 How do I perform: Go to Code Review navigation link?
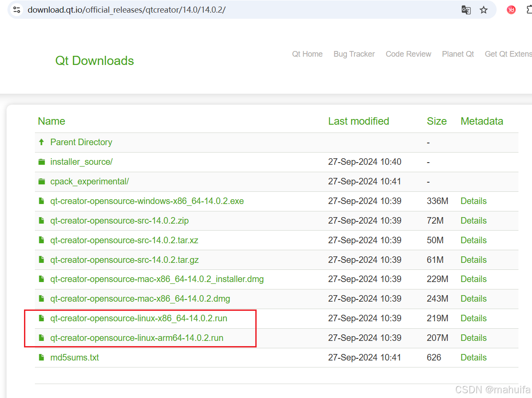(408, 54)
